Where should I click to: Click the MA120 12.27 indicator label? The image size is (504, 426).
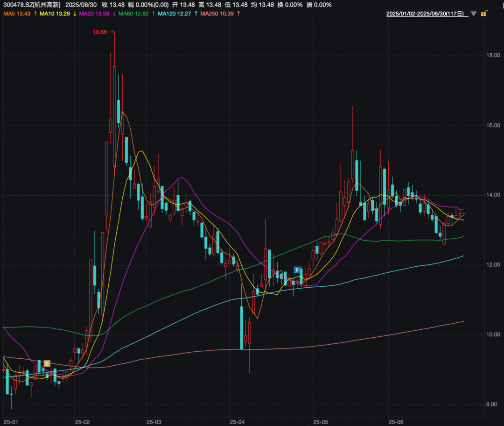174,14
